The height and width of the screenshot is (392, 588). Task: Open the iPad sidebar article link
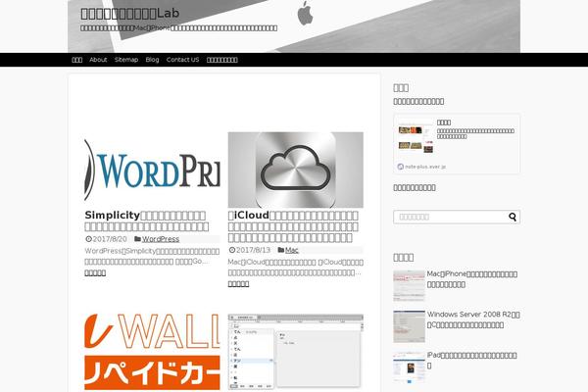point(471,360)
